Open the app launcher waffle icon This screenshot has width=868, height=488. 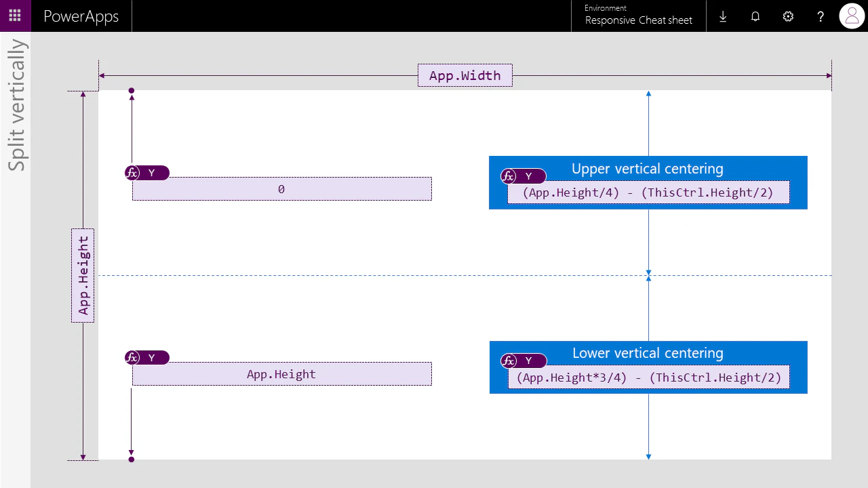[x=15, y=16]
